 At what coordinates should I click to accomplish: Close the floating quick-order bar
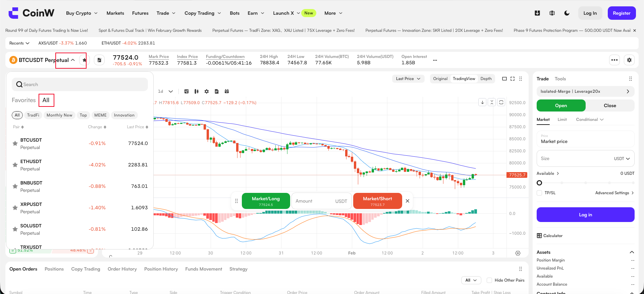pos(408,201)
